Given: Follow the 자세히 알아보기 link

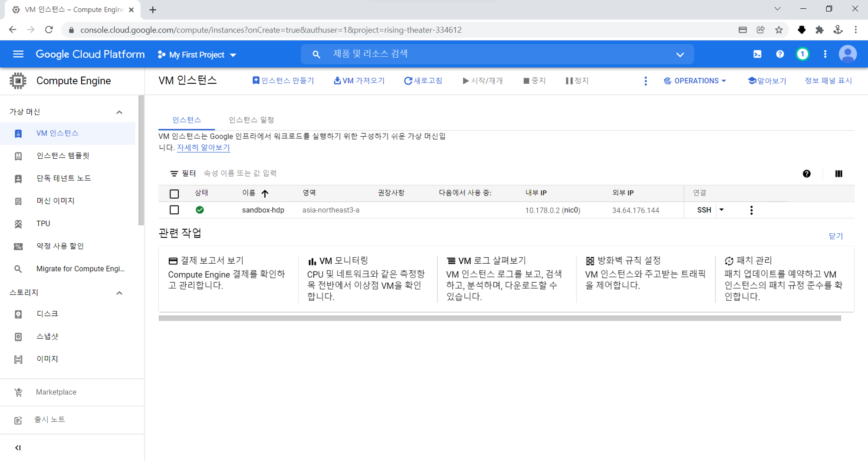Looking at the screenshot, I should (204, 147).
